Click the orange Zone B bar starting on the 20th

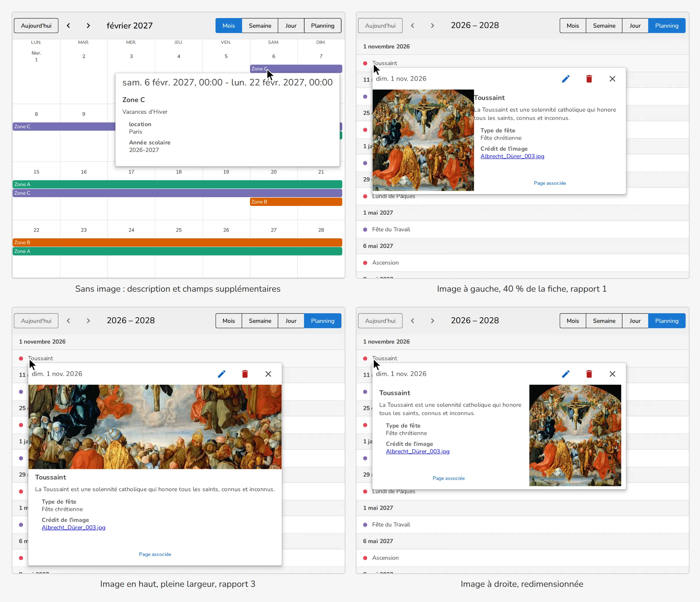coord(296,202)
